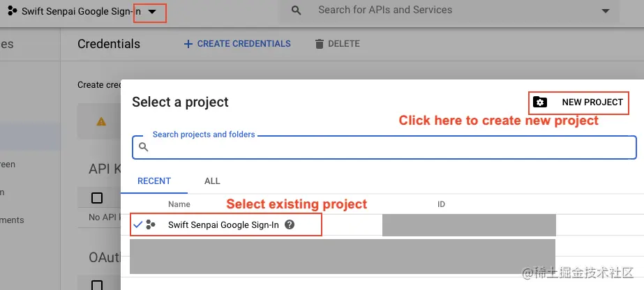644x290 pixels.
Task: Expand the API search bar dropdown arrow
Action: (604, 11)
